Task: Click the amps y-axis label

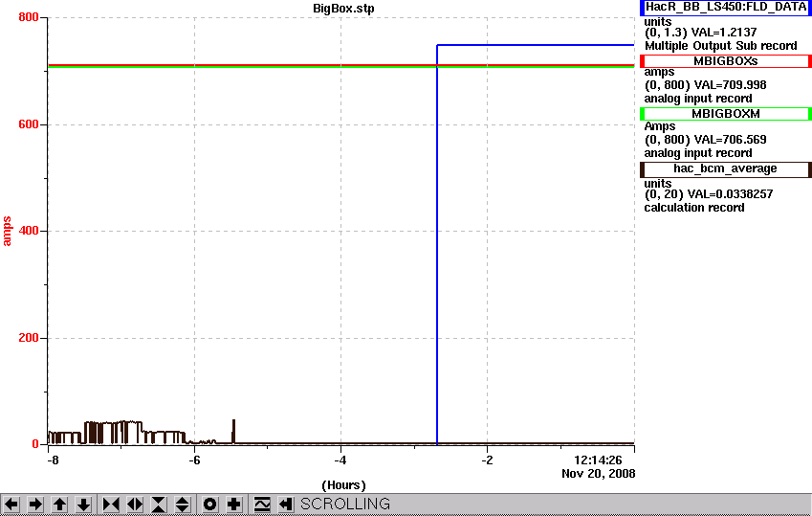Action: pos(7,232)
